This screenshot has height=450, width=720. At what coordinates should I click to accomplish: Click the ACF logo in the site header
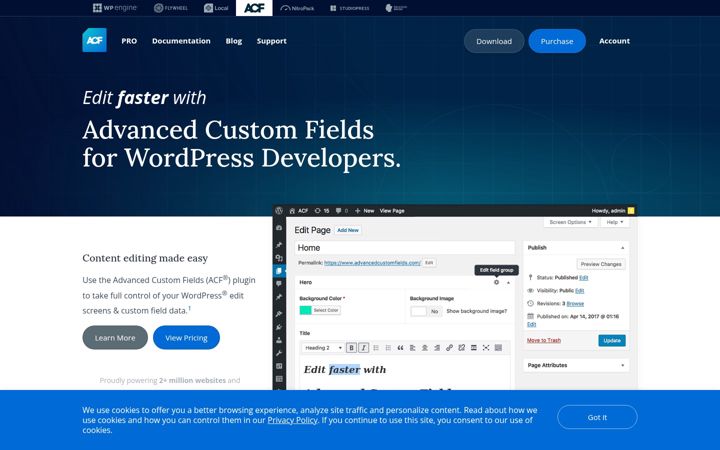point(95,40)
